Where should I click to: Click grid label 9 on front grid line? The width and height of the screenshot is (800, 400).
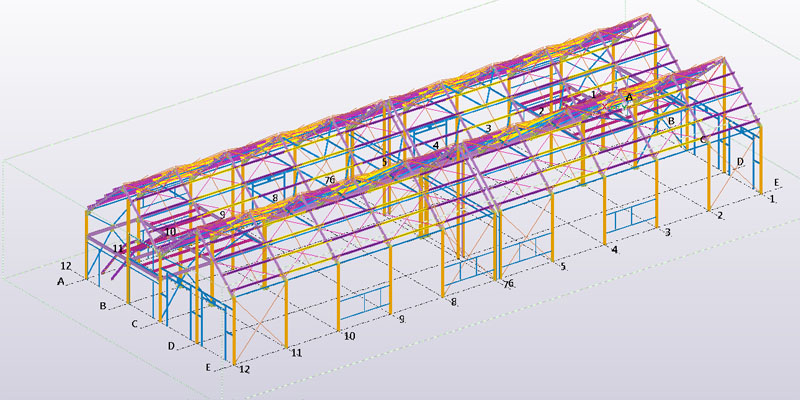click(x=402, y=320)
